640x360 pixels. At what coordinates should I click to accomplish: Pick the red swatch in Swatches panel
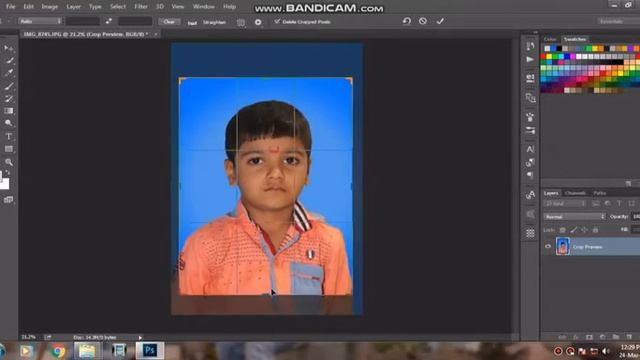[543, 57]
